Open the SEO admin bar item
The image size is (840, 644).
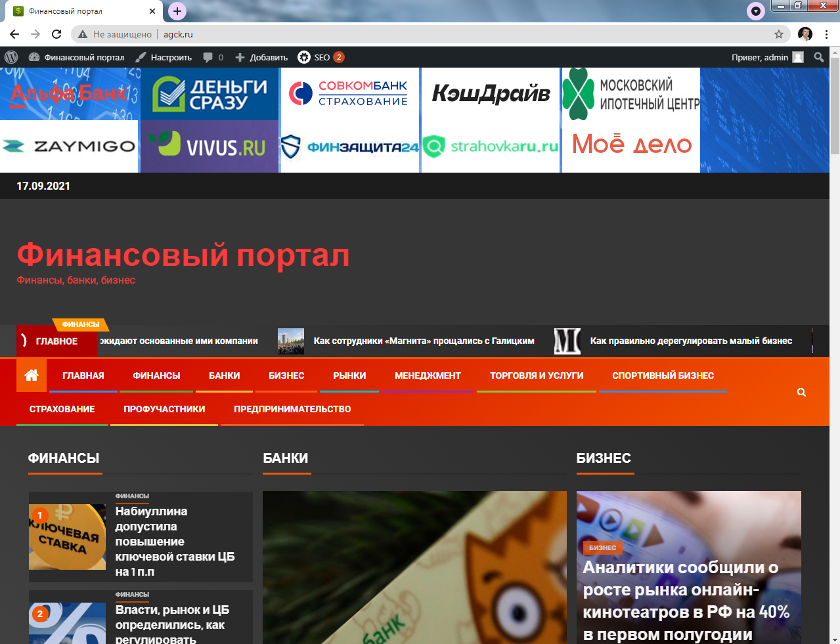pyautogui.click(x=321, y=57)
